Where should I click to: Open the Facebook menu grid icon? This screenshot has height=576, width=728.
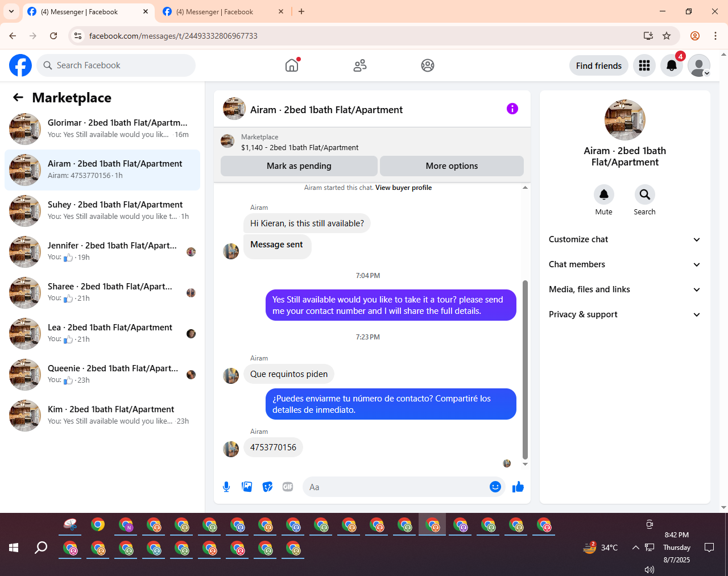tap(644, 65)
